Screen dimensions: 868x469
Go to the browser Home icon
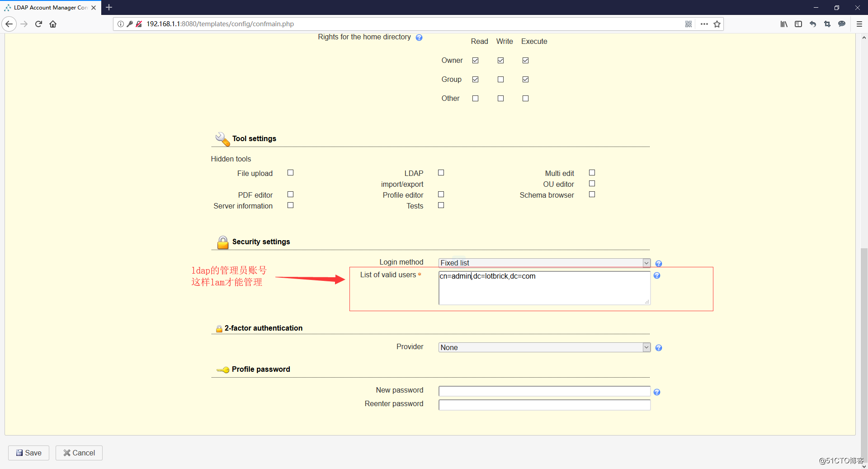click(53, 24)
